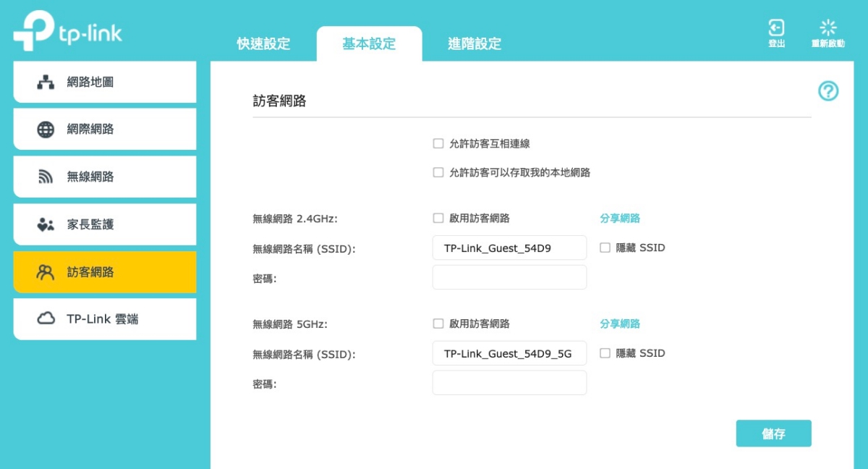Click SSID field TP-Link_Guest_54D9_5G
The width and height of the screenshot is (868, 469).
[509, 353]
